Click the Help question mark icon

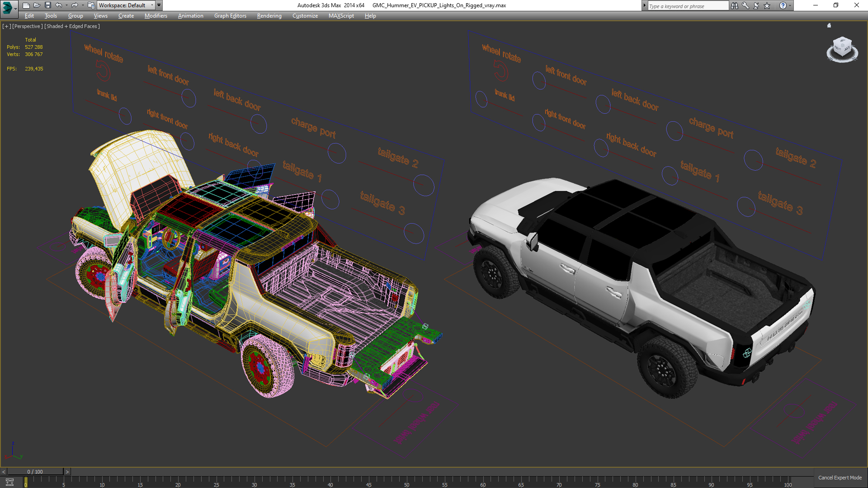click(x=783, y=5)
